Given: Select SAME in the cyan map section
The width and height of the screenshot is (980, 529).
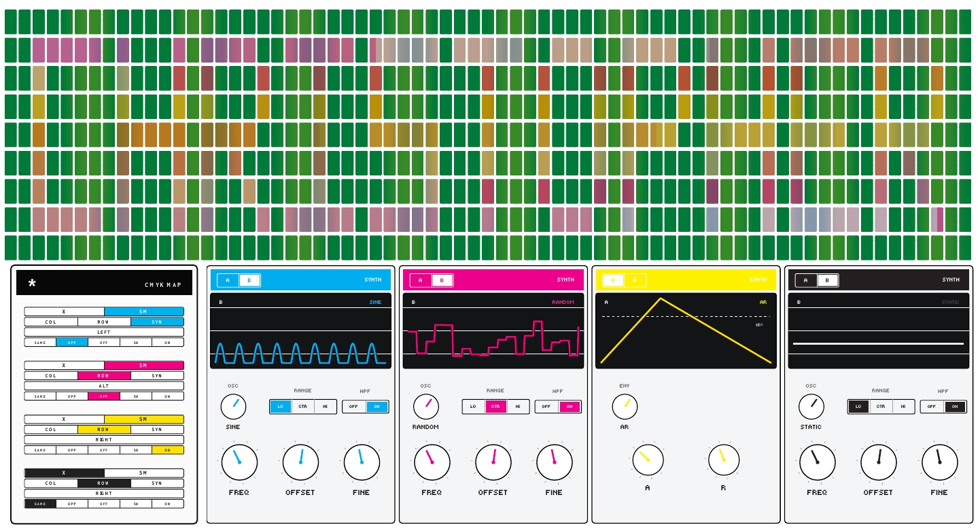Looking at the screenshot, I should click(x=40, y=342).
